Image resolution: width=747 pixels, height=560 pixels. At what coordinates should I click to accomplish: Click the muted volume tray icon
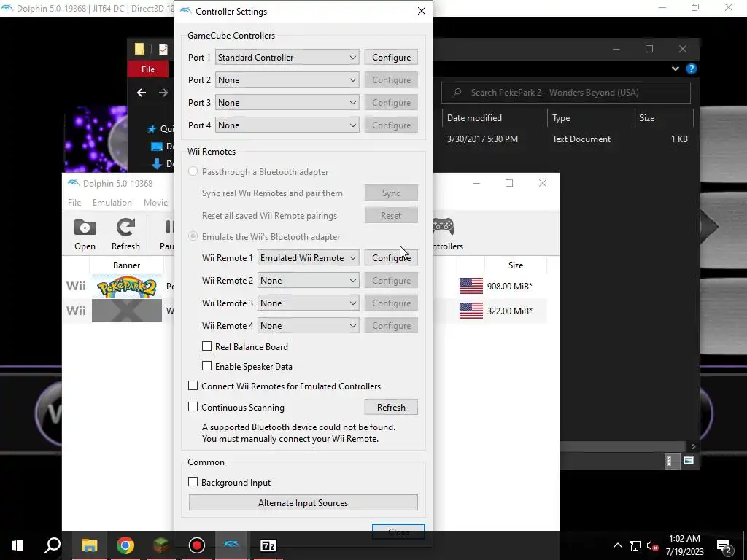pyautogui.click(x=652, y=545)
